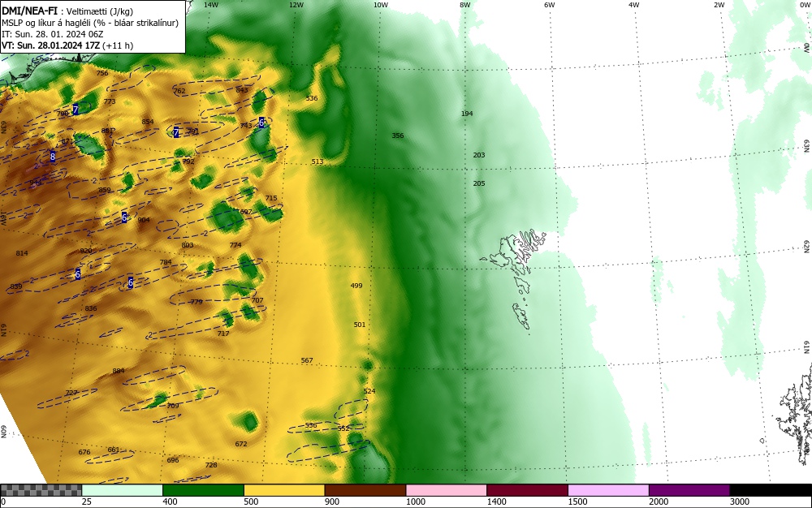
Task: Click the map value '814'
Action: [22, 253]
